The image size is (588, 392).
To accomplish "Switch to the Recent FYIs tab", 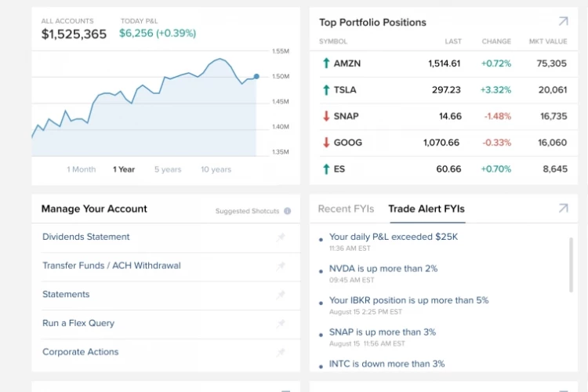I will [x=346, y=209].
